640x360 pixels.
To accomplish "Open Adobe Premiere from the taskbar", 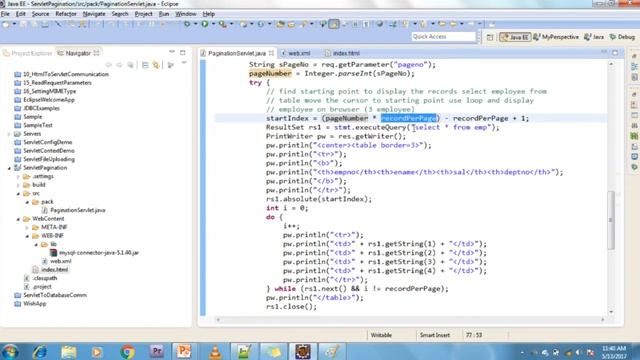I will [157, 351].
